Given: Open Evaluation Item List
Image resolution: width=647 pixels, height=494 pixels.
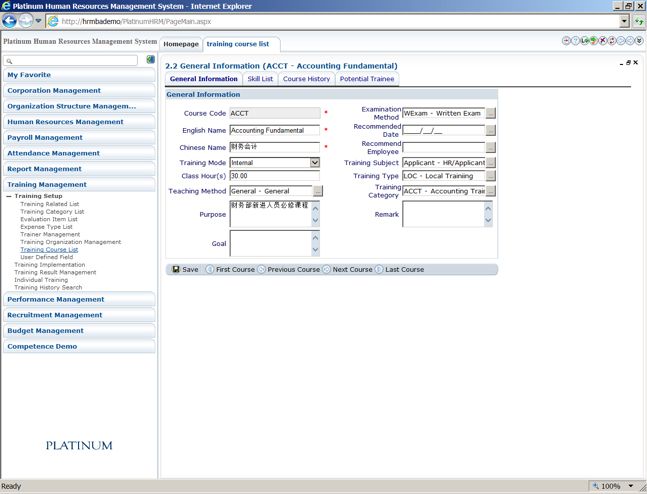Looking at the screenshot, I should point(49,219).
